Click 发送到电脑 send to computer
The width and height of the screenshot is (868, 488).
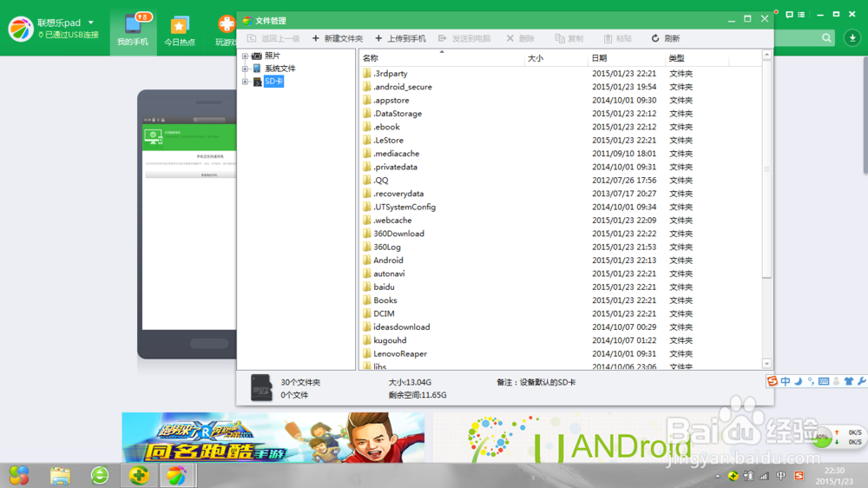pos(464,38)
